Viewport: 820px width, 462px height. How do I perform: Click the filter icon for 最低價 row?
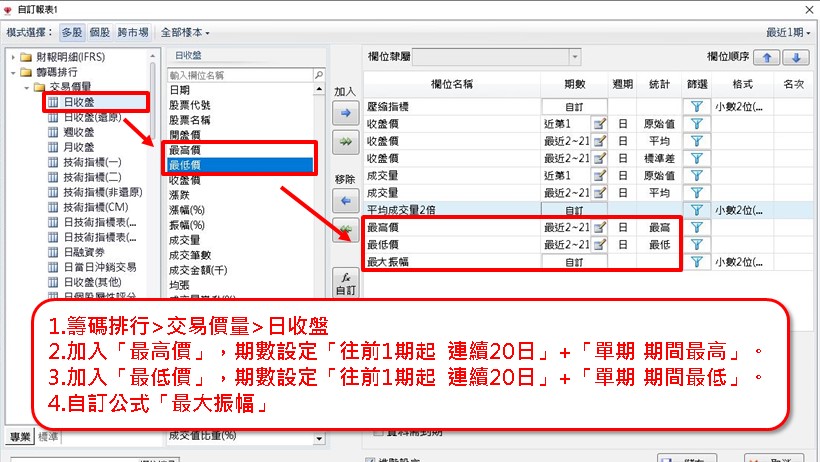click(697, 245)
